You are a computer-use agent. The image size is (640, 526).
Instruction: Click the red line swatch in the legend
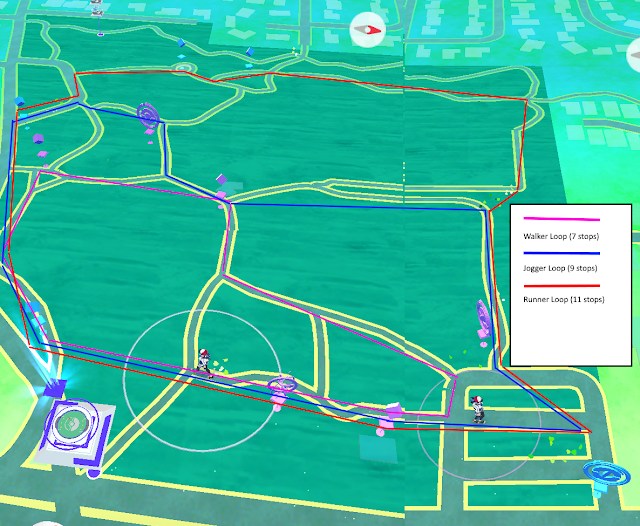pyautogui.click(x=562, y=286)
